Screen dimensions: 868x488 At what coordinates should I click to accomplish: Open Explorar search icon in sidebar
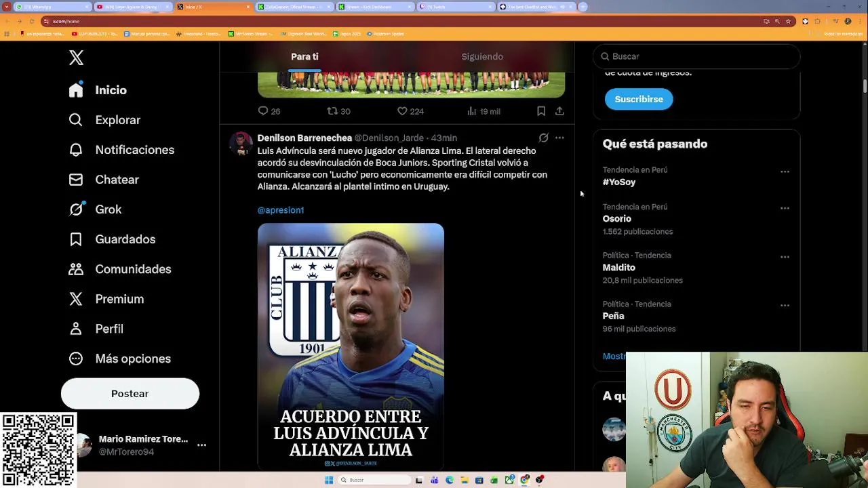point(76,120)
